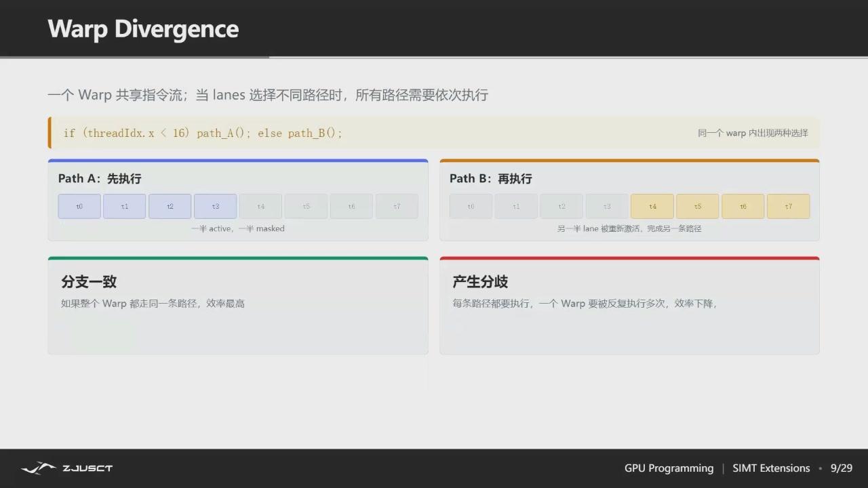Click the Path B: 再执行 heading
This screenshot has width=868, height=488.
(491, 178)
